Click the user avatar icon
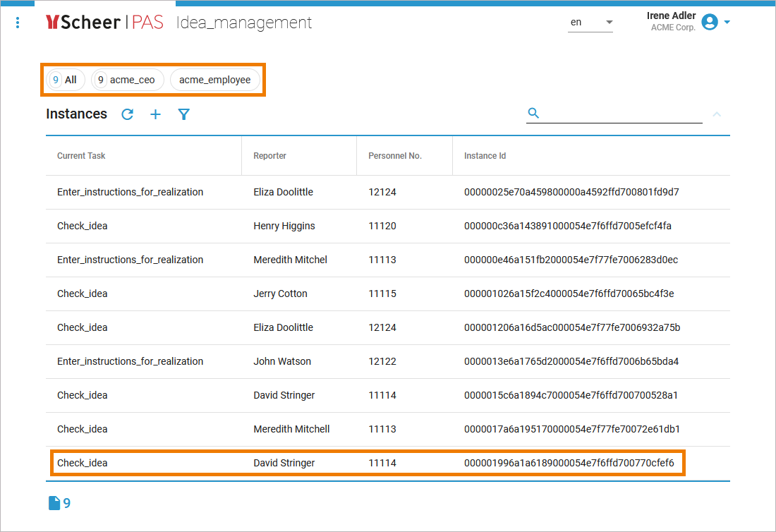Image resolution: width=776 pixels, height=532 pixels. [x=710, y=22]
